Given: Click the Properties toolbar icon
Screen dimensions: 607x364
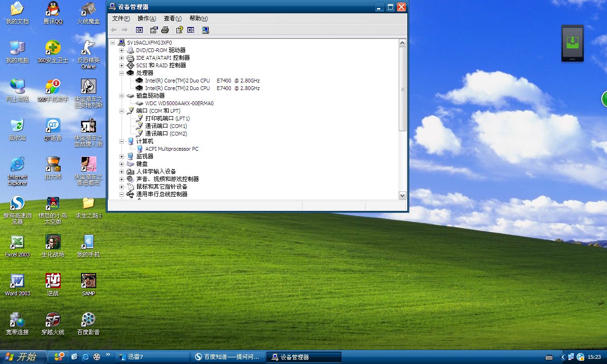Looking at the screenshot, I should pyautogui.click(x=154, y=30).
